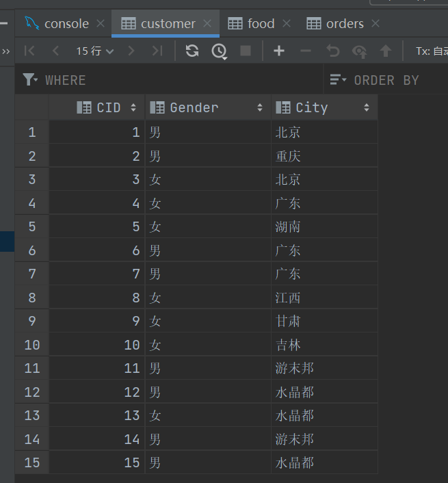This screenshot has height=483, width=448.
Task: Click City cell 广东 in row 7
Action: [x=324, y=274]
